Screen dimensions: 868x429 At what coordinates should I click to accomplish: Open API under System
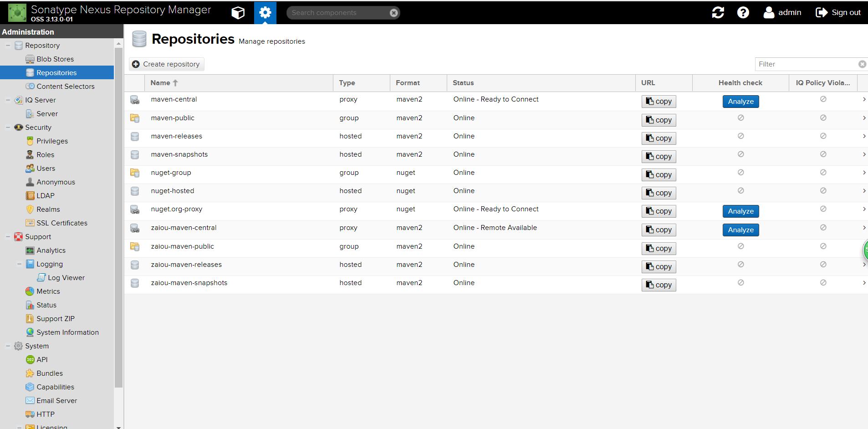point(42,360)
